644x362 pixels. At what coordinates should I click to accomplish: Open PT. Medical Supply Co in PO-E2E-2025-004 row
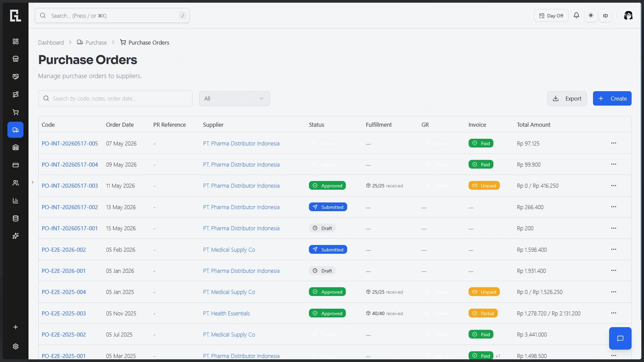pos(229,292)
